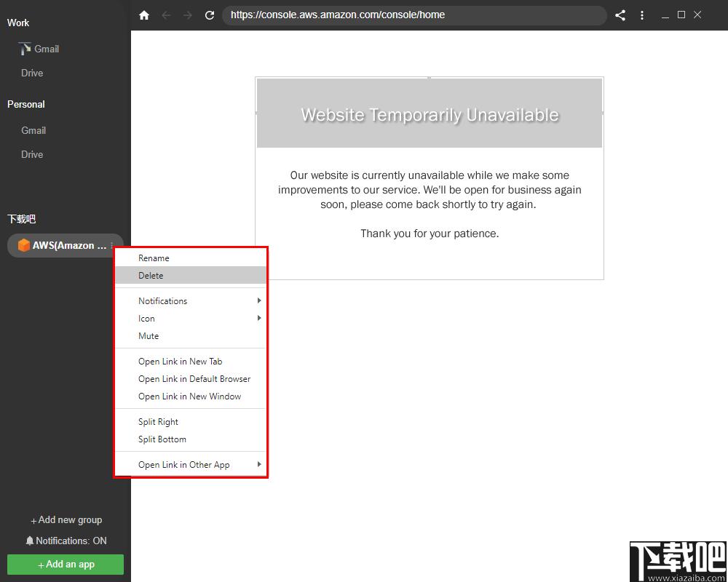Click the orange AWS app icon
728x582 pixels.
point(24,245)
